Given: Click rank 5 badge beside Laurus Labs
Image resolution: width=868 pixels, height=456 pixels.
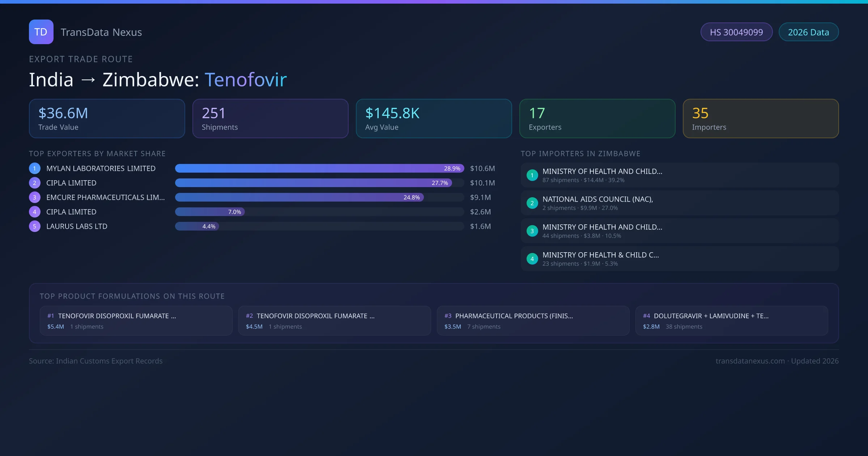Looking at the screenshot, I should coord(34,226).
